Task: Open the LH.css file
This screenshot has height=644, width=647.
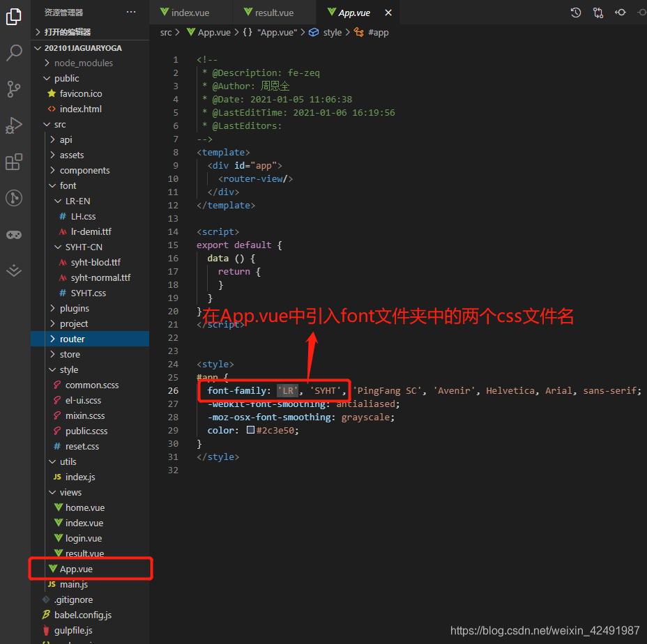Action: (x=89, y=216)
